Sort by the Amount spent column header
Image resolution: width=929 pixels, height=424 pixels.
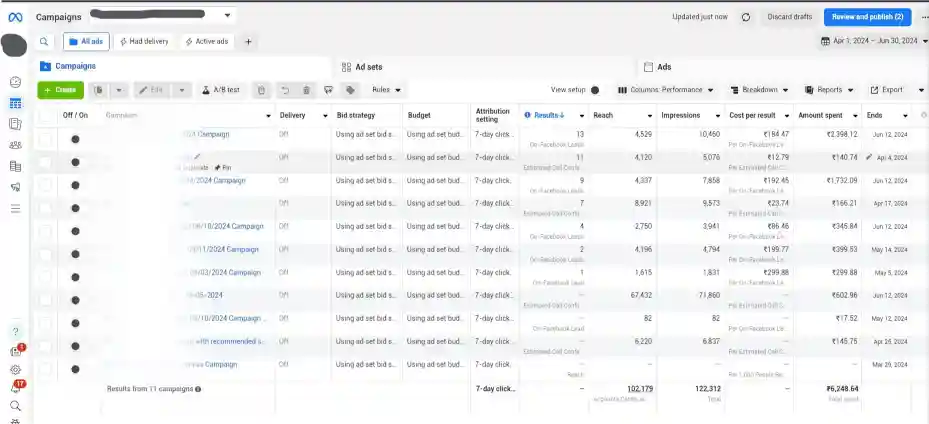(823, 116)
